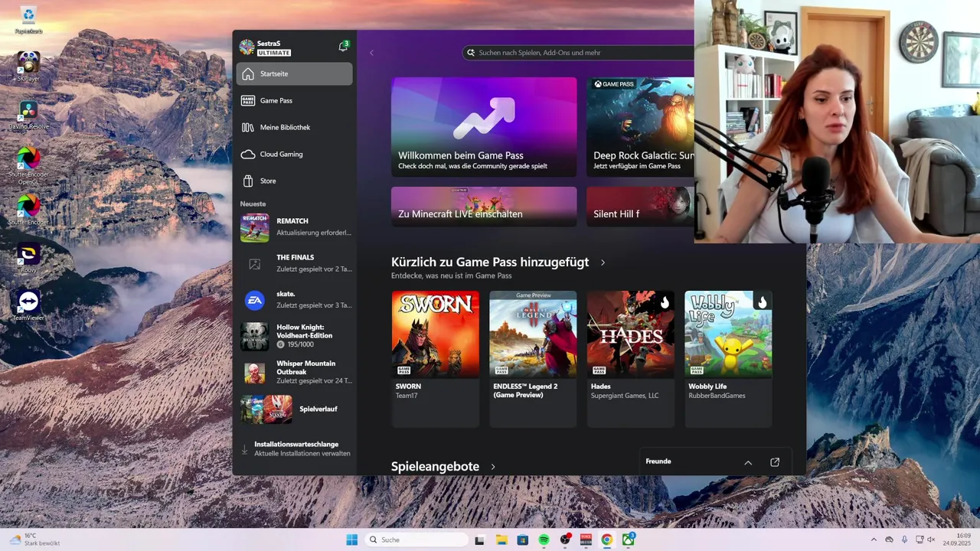Open the SWORN game card
980x551 pixels.
[436, 358]
